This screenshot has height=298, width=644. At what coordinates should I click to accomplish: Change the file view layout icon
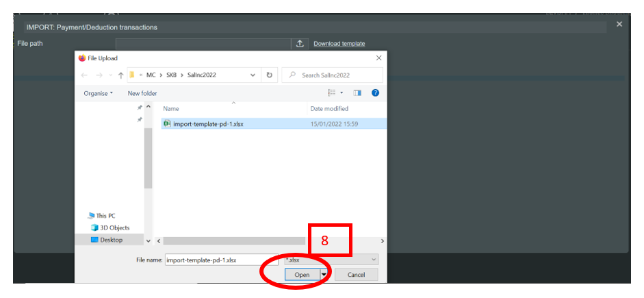(x=332, y=93)
